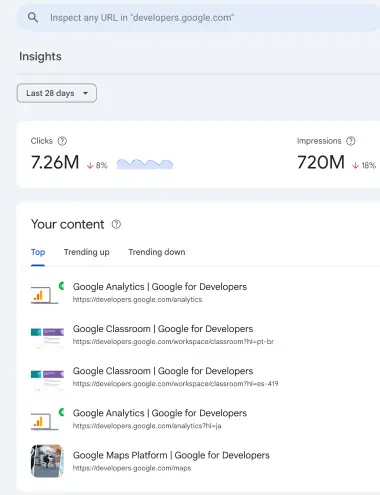Select the Top tab
380x495 pixels.
point(38,252)
